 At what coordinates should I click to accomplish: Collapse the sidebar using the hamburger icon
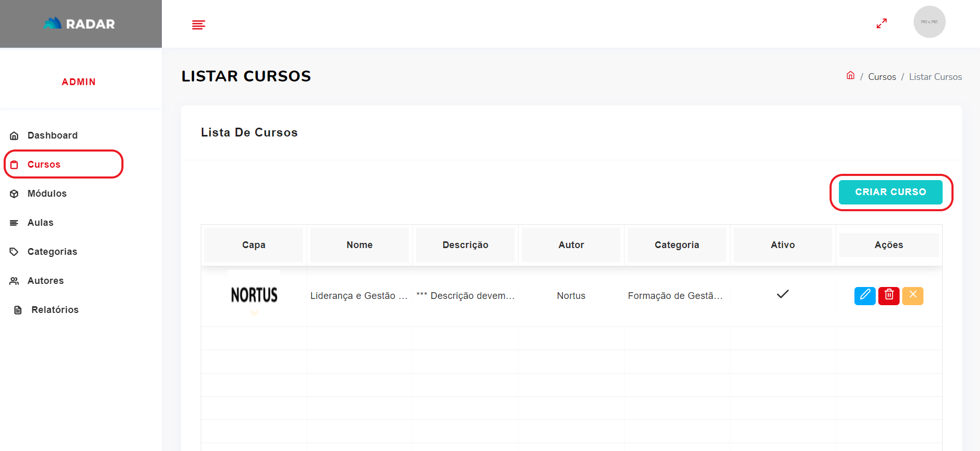(x=198, y=24)
